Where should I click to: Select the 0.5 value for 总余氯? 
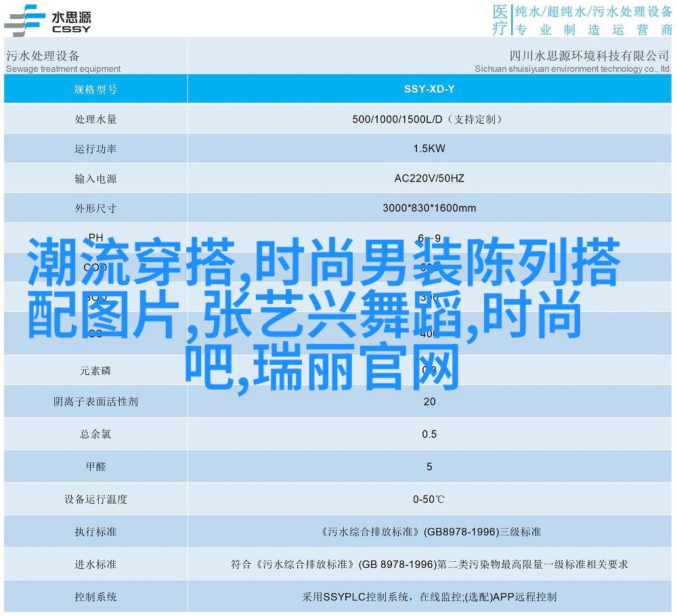(429, 434)
